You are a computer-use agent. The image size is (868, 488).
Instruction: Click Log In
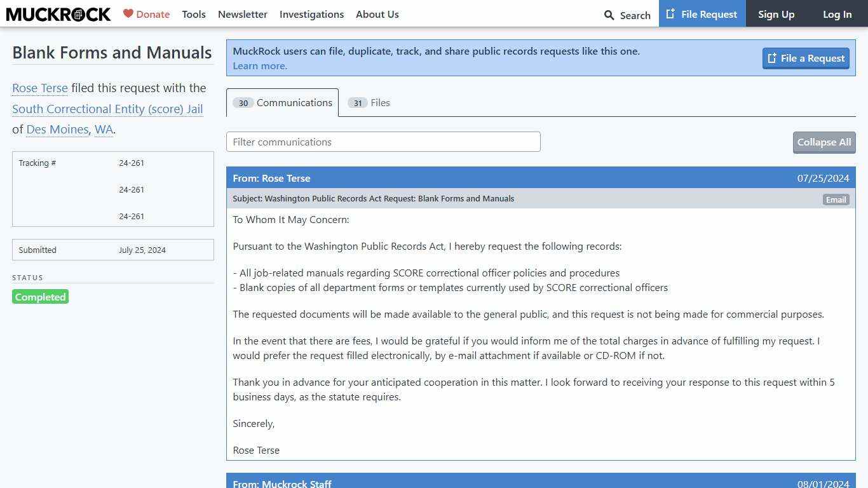(x=837, y=14)
